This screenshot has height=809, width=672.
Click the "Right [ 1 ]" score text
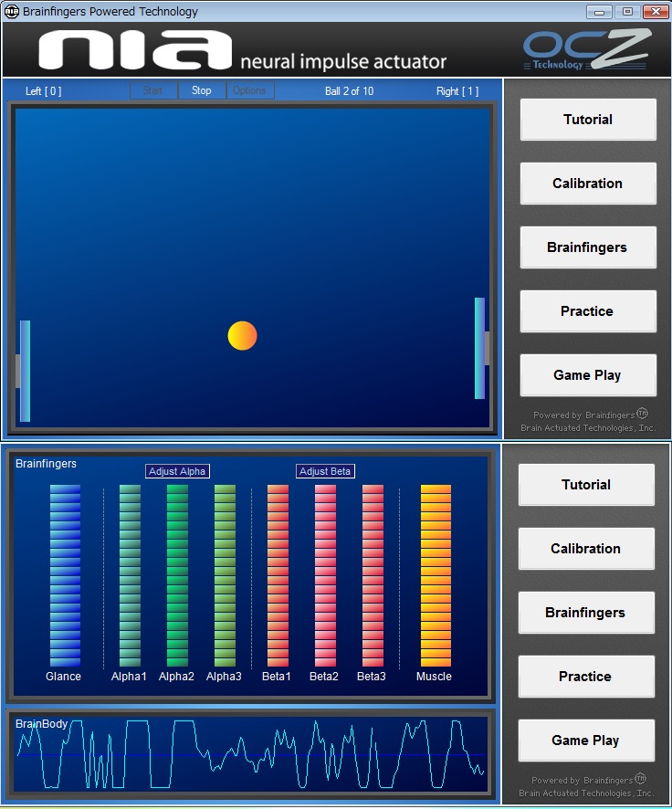(457, 91)
